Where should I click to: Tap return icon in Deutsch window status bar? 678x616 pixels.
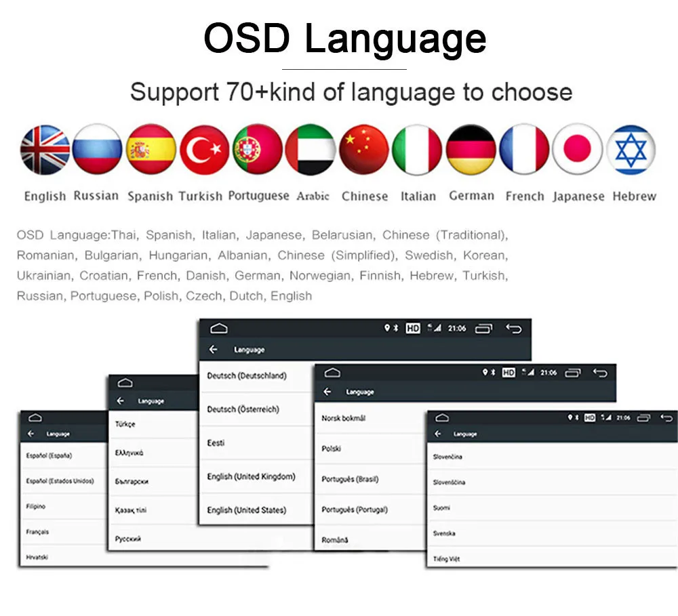(514, 329)
